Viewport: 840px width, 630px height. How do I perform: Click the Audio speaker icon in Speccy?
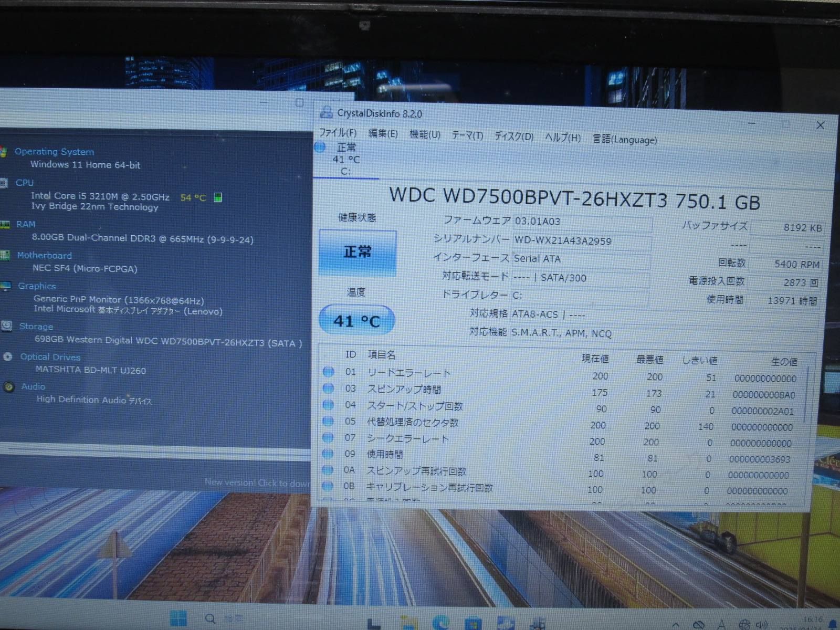[9, 387]
